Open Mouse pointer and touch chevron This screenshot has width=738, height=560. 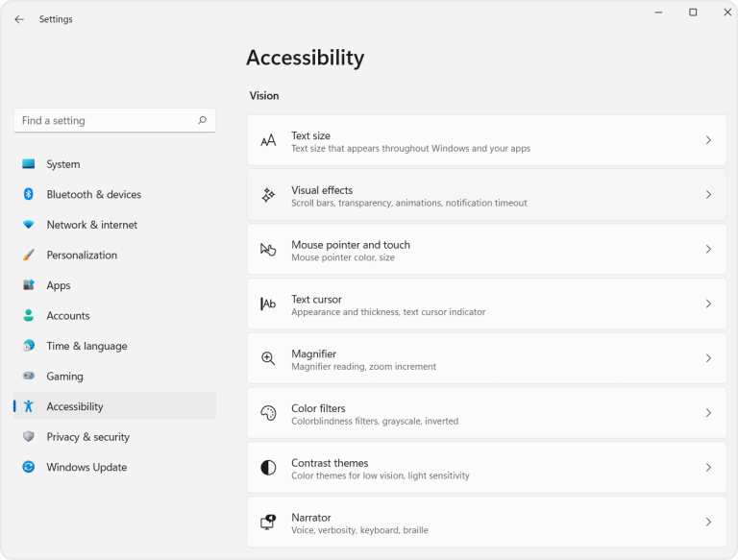coord(708,250)
